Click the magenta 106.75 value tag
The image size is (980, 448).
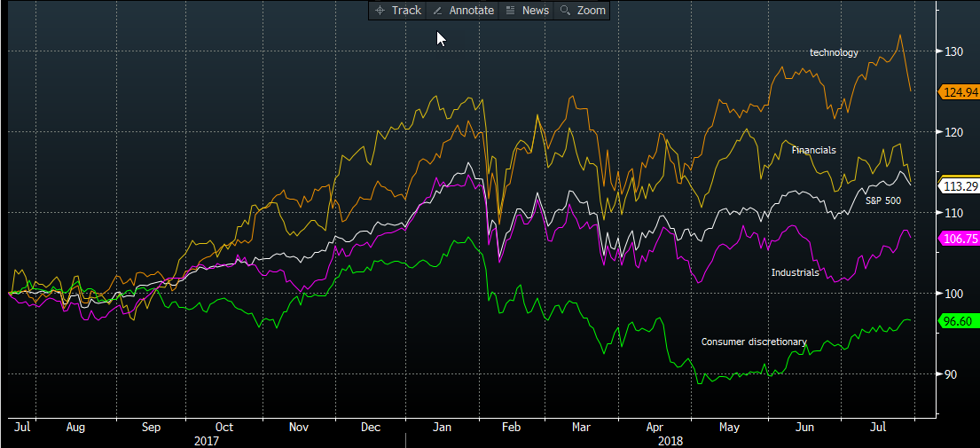(x=958, y=238)
